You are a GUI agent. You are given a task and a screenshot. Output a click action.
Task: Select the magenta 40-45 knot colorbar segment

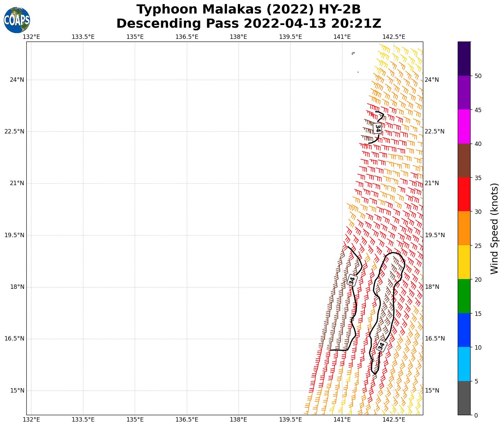[464, 126]
